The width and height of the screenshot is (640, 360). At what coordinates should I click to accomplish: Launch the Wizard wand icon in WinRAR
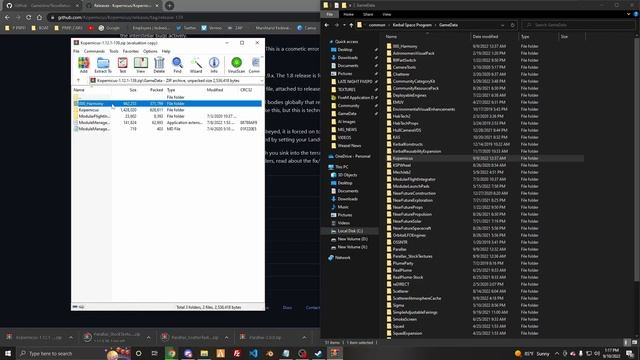tap(196, 64)
